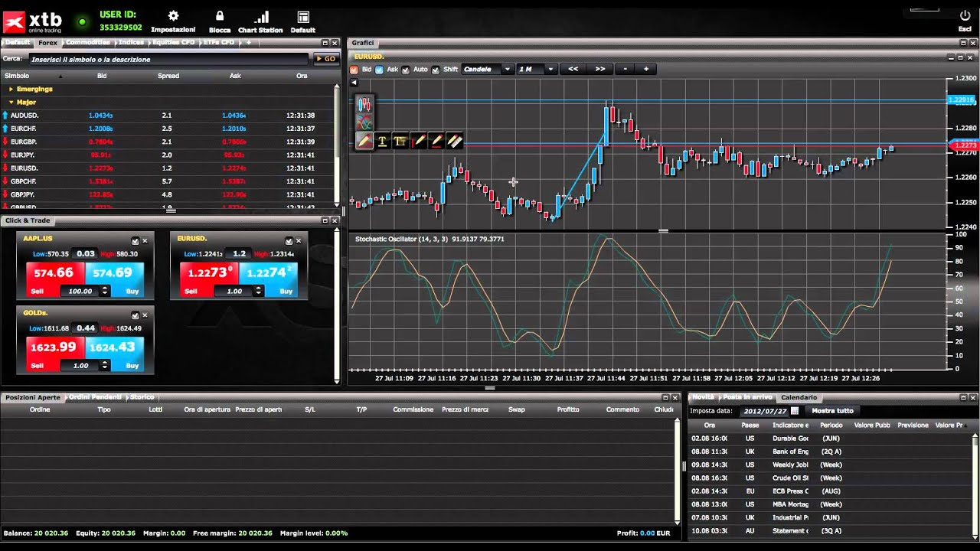Add new watchlist tab with plus
Viewport: 980px width, 551px height.
pyautogui.click(x=247, y=43)
